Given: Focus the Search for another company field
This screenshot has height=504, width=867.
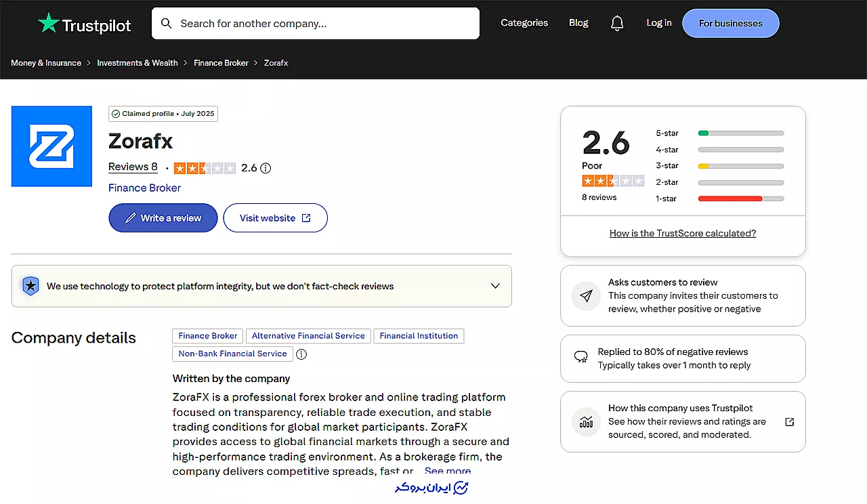Looking at the screenshot, I should coord(315,24).
